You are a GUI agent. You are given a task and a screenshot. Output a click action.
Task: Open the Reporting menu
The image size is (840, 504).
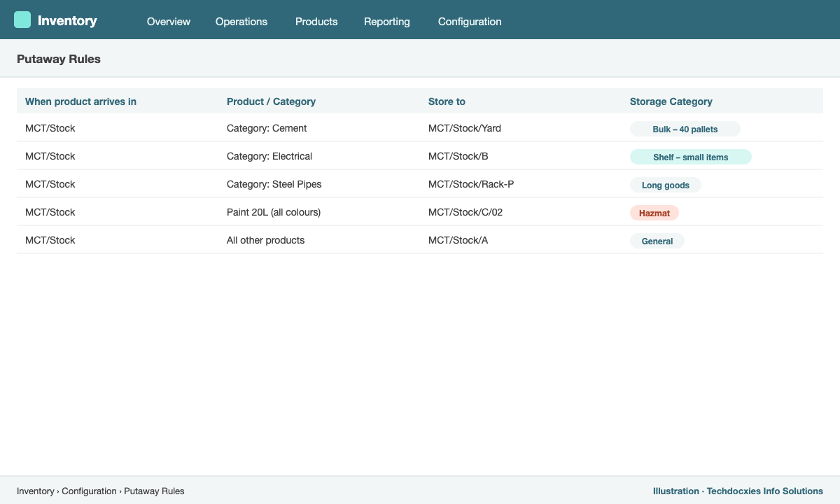tap(387, 22)
